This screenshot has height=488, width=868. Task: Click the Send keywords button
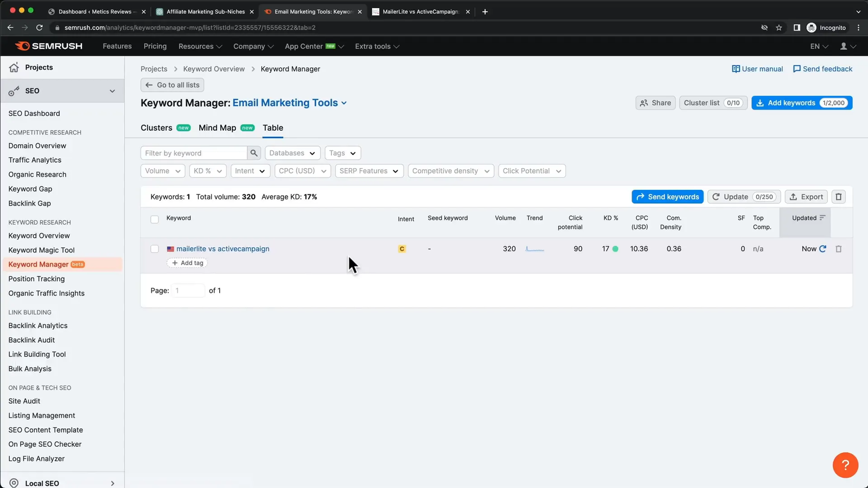click(x=667, y=197)
